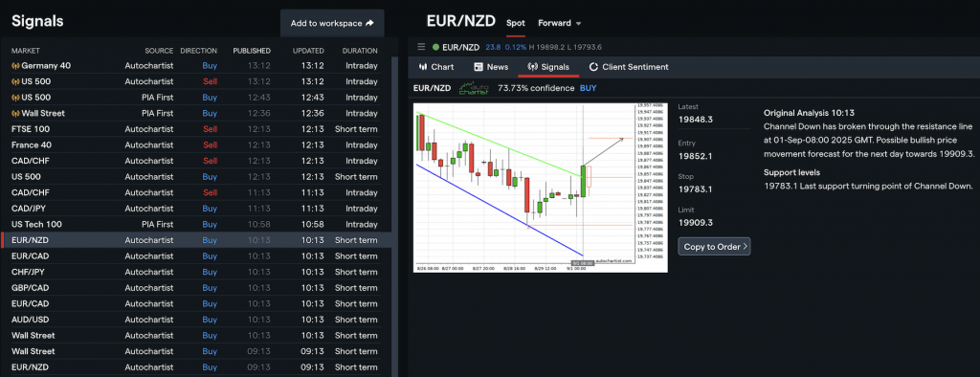Select the CHF/JPY signal row
The width and height of the screenshot is (980, 377).
click(194, 272)
